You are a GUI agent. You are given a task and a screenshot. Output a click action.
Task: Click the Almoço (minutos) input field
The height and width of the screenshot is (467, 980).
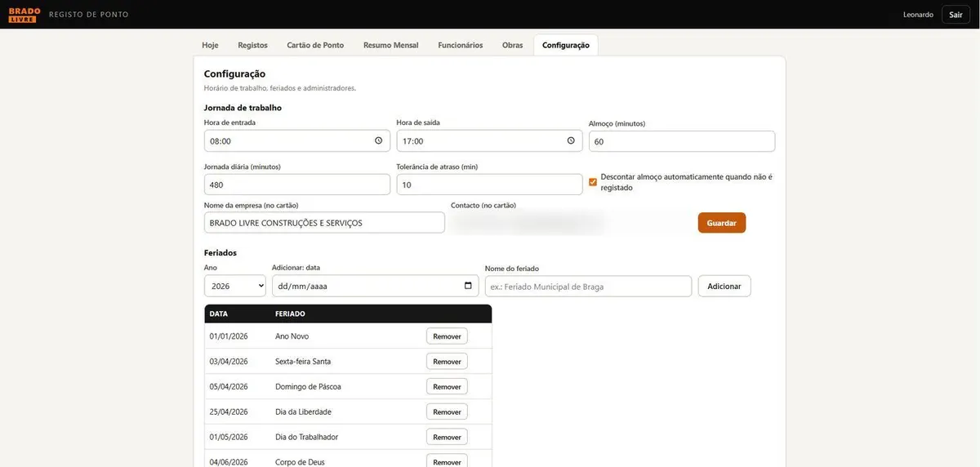point(682,141)
